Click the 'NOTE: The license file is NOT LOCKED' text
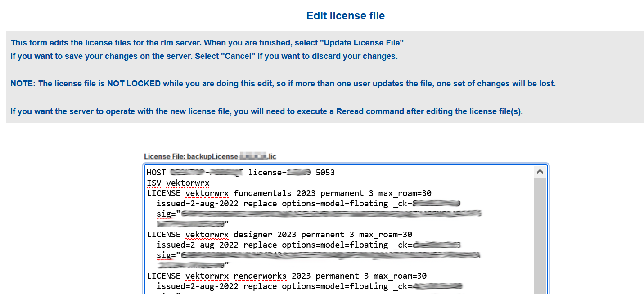 (283, 84)
